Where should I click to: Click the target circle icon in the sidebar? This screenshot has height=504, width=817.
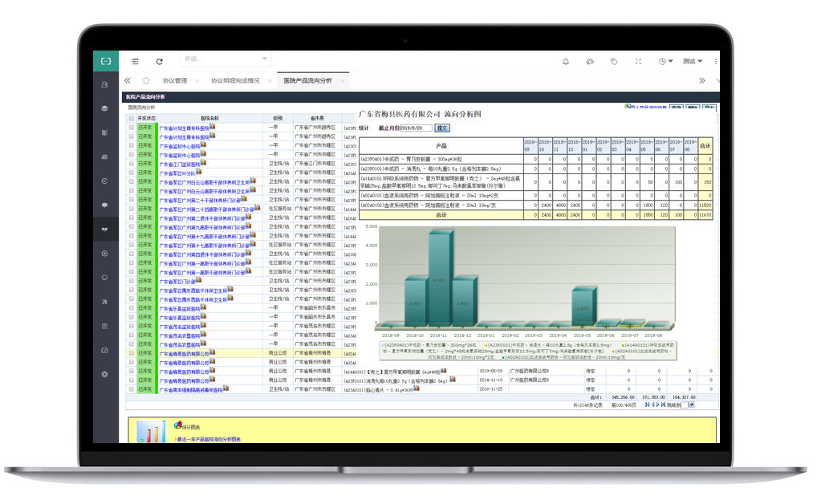coord(104,254)
